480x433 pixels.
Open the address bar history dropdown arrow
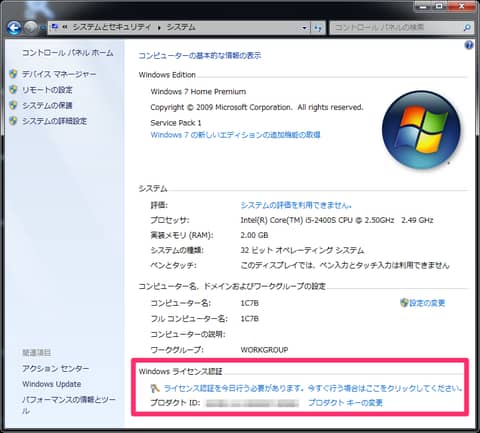[304, 28]
